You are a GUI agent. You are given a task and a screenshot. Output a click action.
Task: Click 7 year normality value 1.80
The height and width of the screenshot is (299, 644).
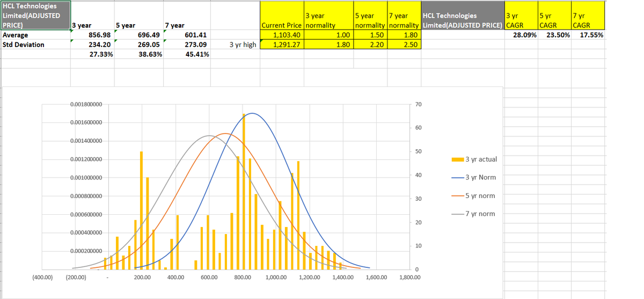[404, 35]
